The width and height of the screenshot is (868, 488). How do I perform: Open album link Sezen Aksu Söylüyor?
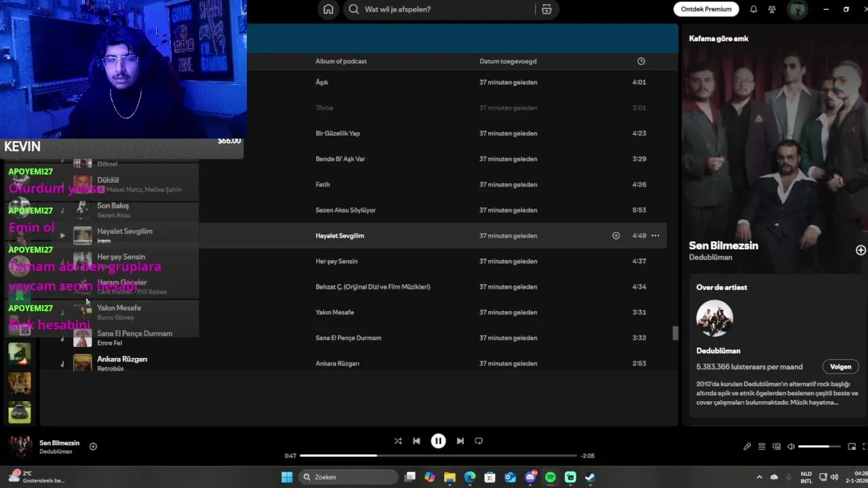pyautogui.click(x=346, y=210)
